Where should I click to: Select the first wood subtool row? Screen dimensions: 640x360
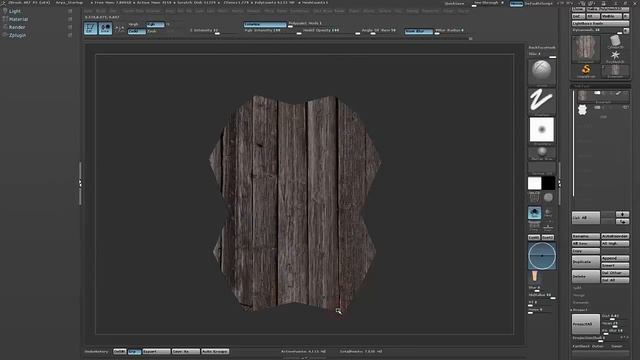[603, 96]
